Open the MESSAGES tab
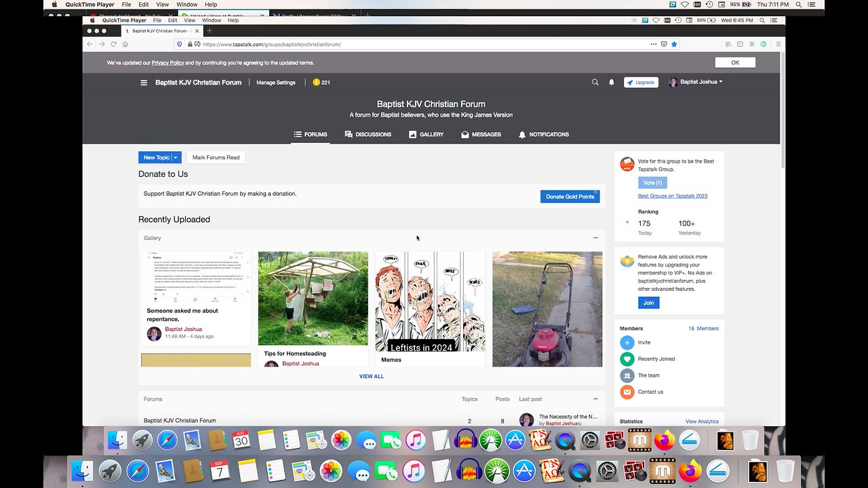Viewport: 868px width, 488px height. (x=481, y=134)
